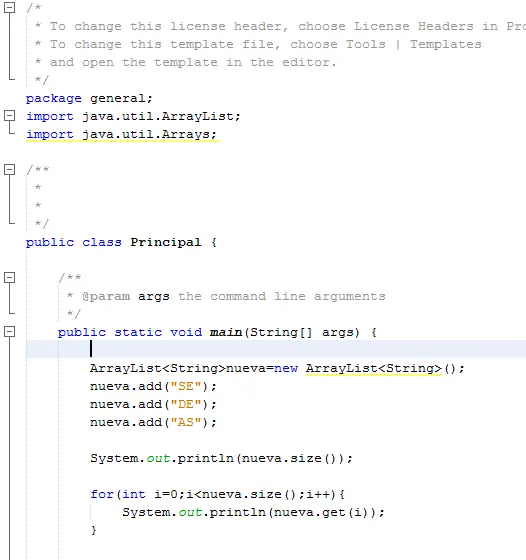Click the highlighted empty line with caret
Screen dimensions: 526x560
click(x=276, y=349)
